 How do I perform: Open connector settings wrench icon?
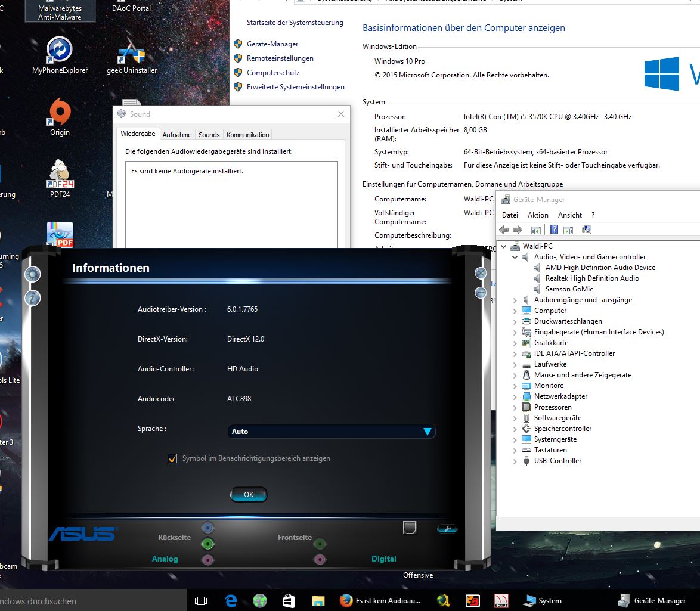tap(447, 529)
